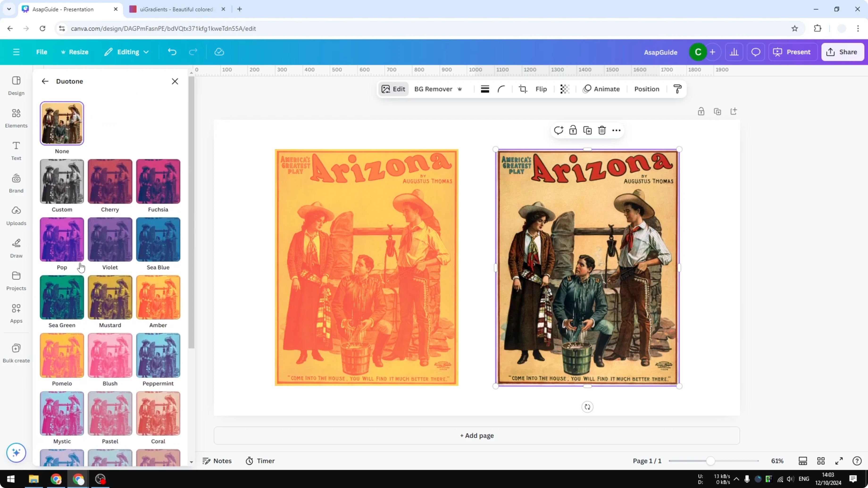Add a new page below the canvas

(x=476, y=435)
